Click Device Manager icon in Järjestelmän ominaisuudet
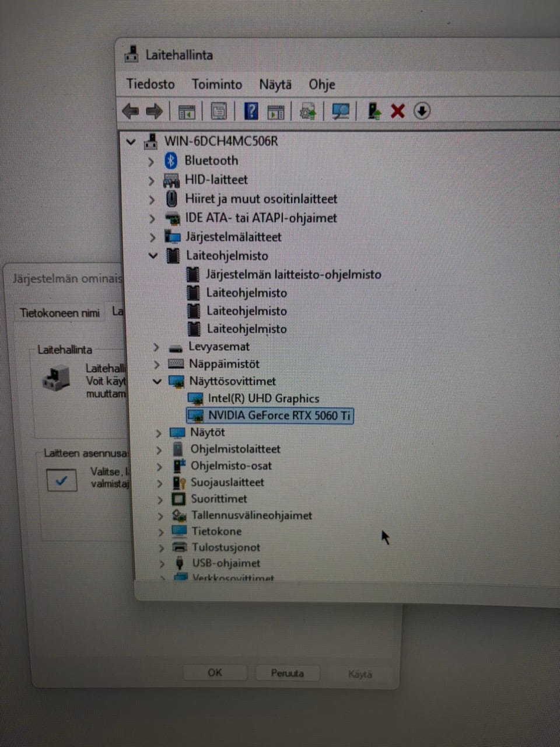This screenshot has width=560, height=747. coord(56,378)
